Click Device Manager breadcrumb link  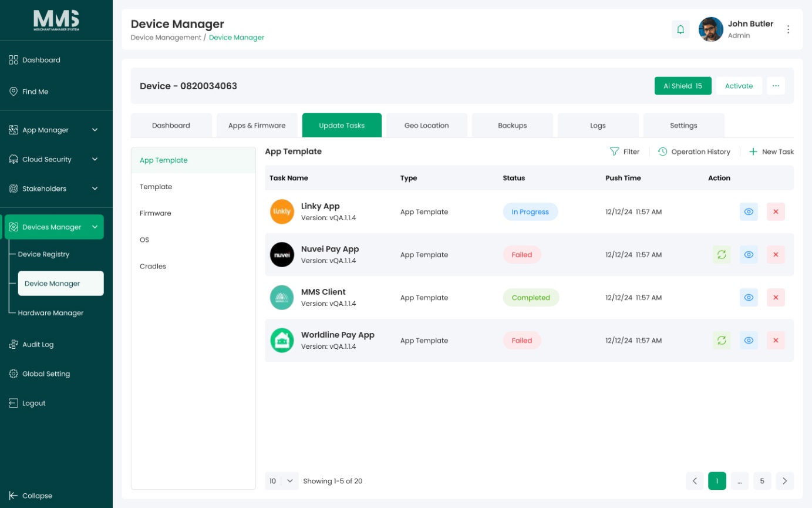pos(237,38)
